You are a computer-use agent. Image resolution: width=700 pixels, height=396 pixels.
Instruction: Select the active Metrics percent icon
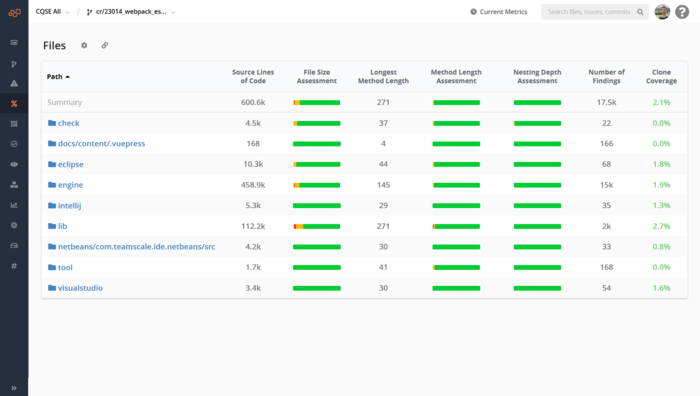(14, 104)
